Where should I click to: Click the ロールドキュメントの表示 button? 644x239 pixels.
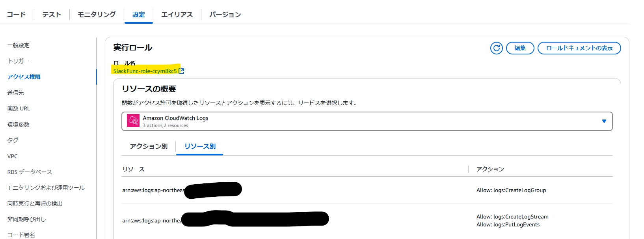click(579, 48)
